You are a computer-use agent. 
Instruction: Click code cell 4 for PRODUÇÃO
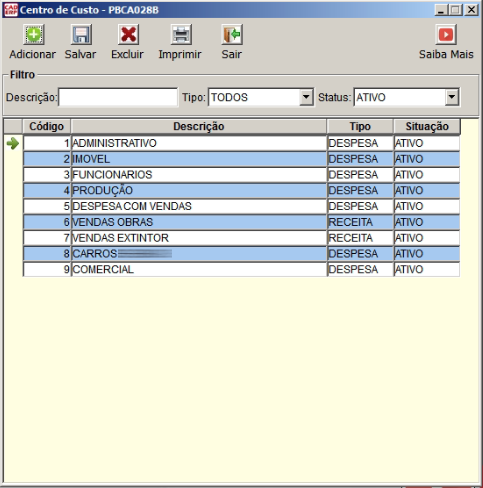point(47,190)
